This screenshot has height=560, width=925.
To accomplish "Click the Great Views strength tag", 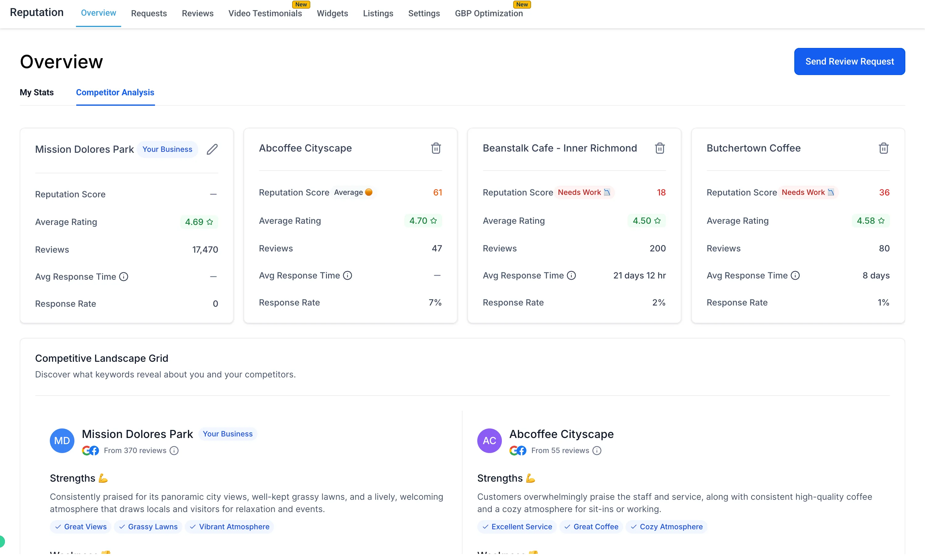I will click(x=81, y=526).
